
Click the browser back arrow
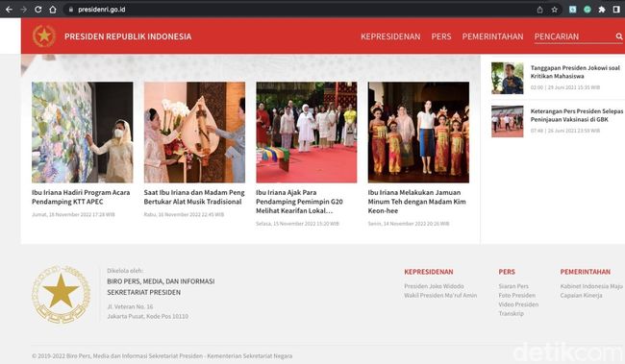9,10
